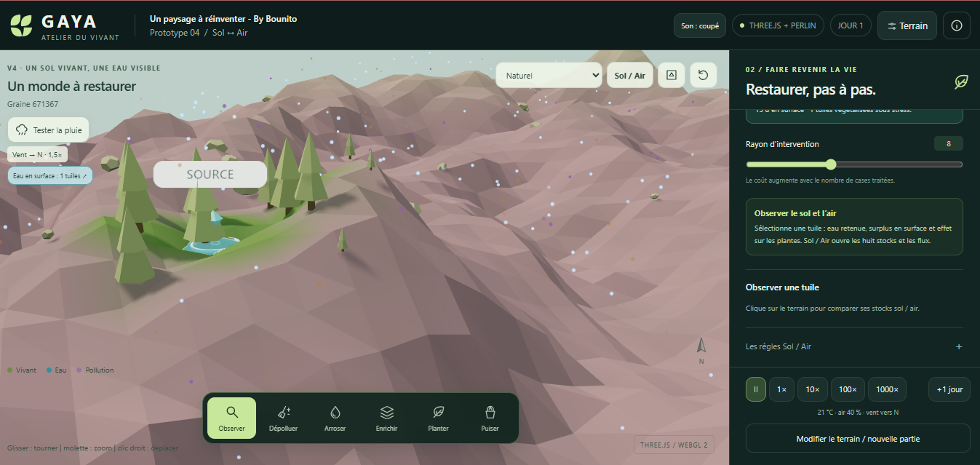Click the Eau en surface tiles chip
The width and height of the screenshot is (980, 465).
pos(50,176)
